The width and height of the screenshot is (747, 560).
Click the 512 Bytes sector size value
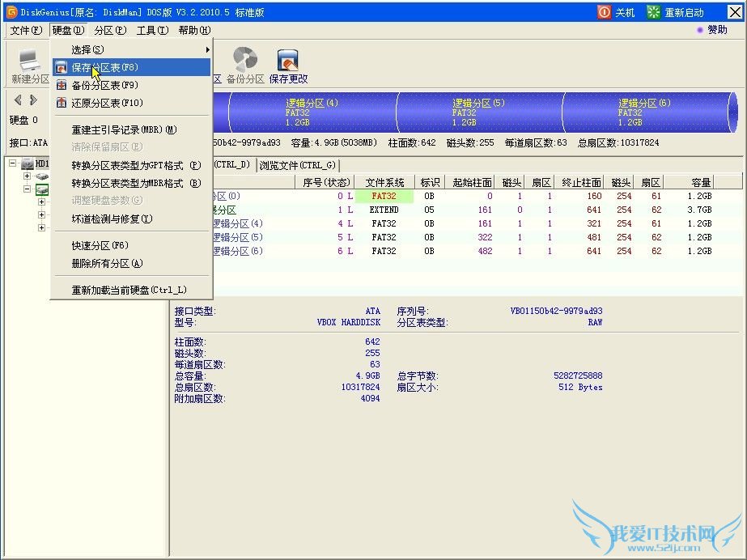(580, 387)
